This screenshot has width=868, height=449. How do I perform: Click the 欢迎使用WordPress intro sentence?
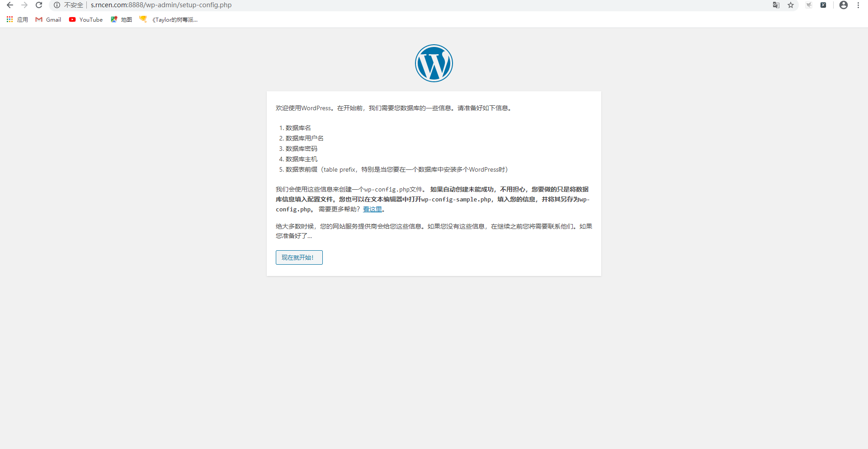coord(394,108)
